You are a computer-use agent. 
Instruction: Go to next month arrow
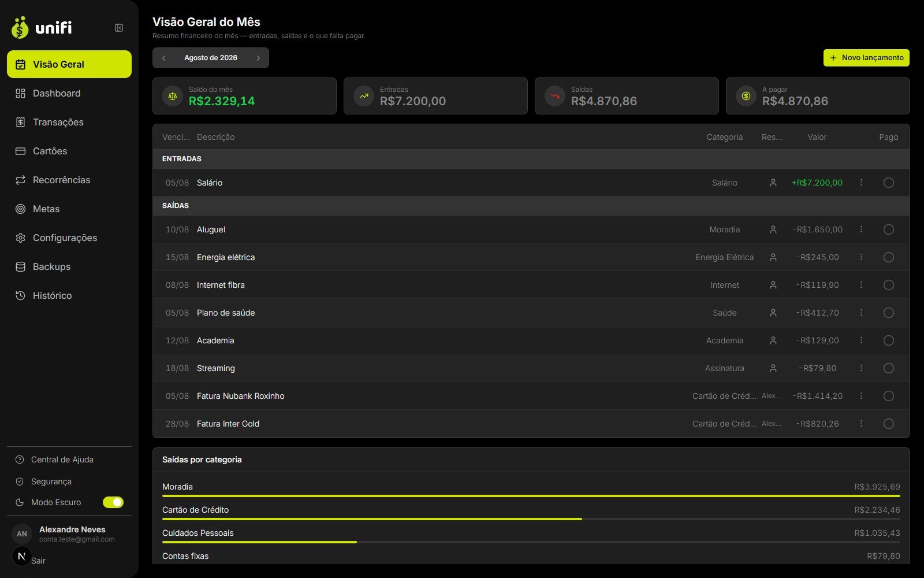(x=258, y=58)
